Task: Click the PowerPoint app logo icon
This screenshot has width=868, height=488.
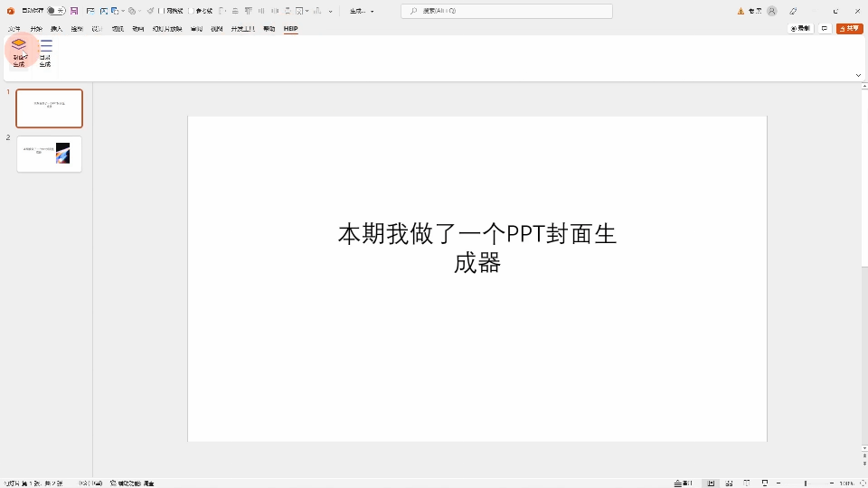Action: tap(11, 11)
